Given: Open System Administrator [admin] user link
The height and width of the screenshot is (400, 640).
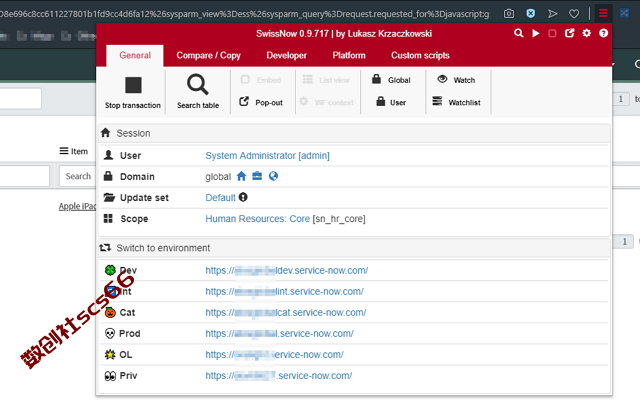Looking at the screenshot, I should click(267, 156).
